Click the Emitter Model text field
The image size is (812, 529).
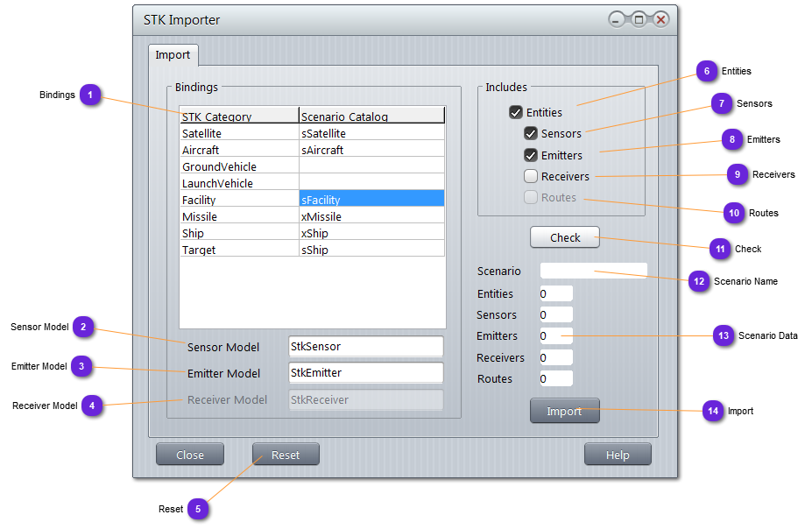(x=365, y=373)
